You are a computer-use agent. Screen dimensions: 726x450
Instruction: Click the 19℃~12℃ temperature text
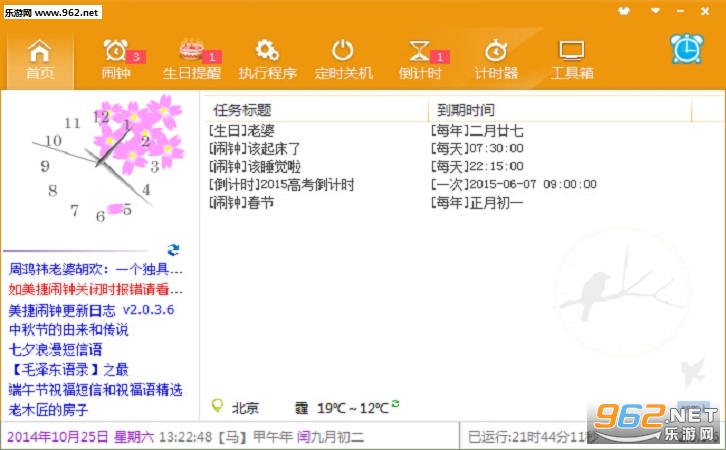tap(353, 408)
